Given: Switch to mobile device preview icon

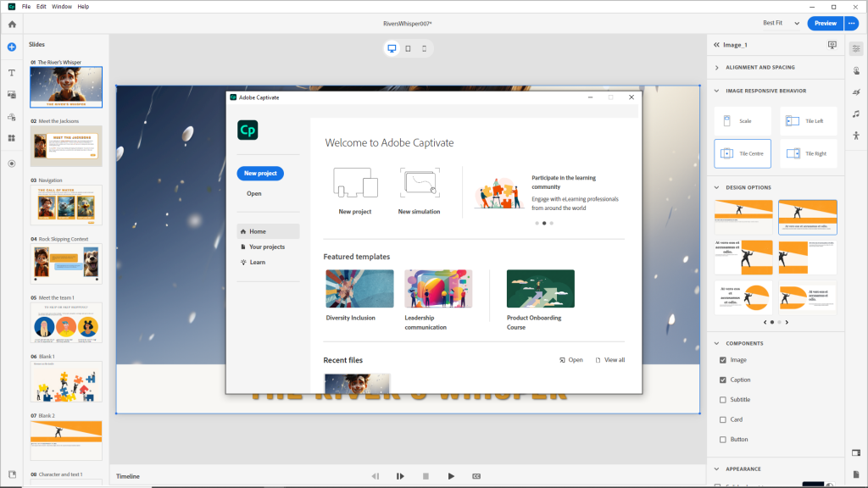Looking at the screenshot, I should pyautogui.click(x=423, y=49).
